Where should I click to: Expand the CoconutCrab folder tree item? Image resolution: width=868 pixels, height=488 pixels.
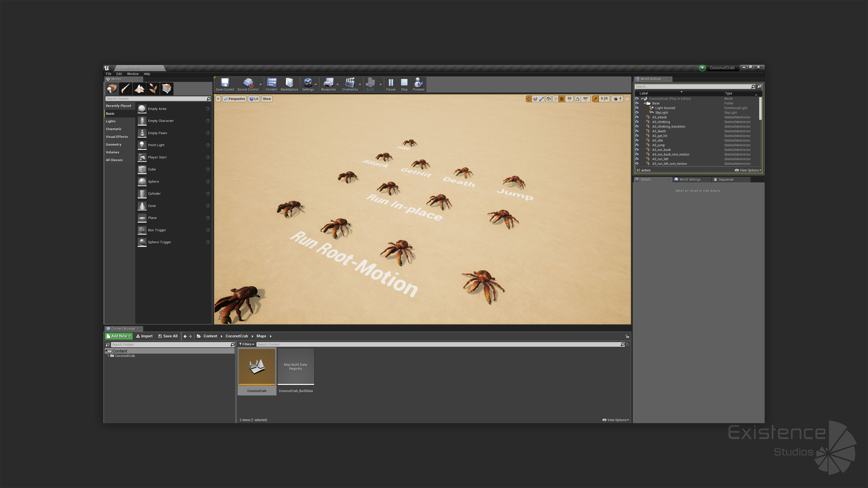pos(108,356)
